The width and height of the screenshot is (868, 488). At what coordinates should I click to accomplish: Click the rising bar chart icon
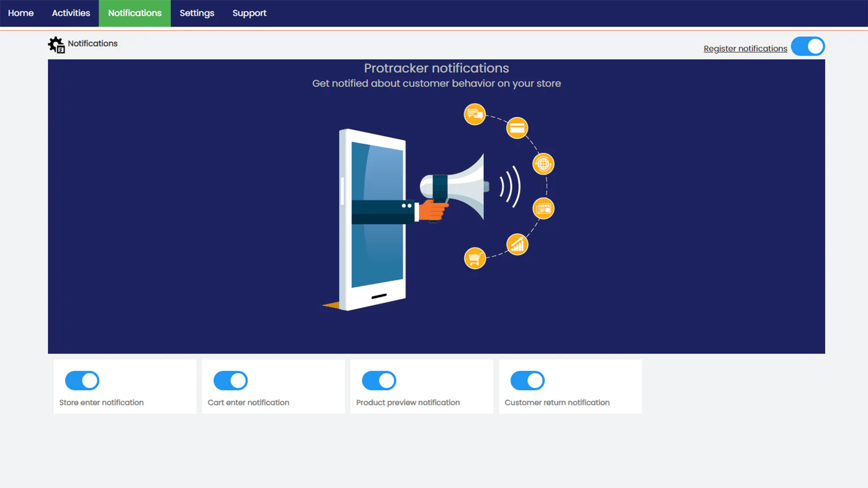(x=516, y=244)
